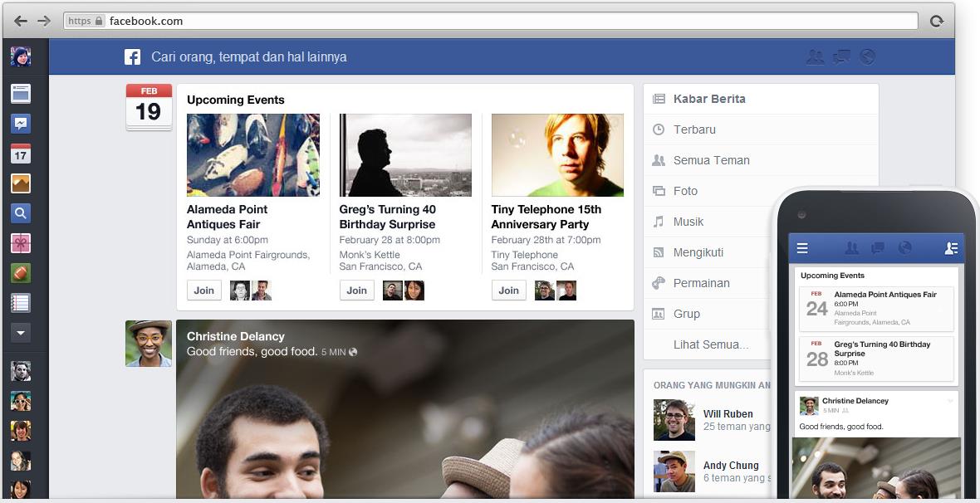Reload the page with the refresh icon
The image size is (980, 503).
click(936, 22)
